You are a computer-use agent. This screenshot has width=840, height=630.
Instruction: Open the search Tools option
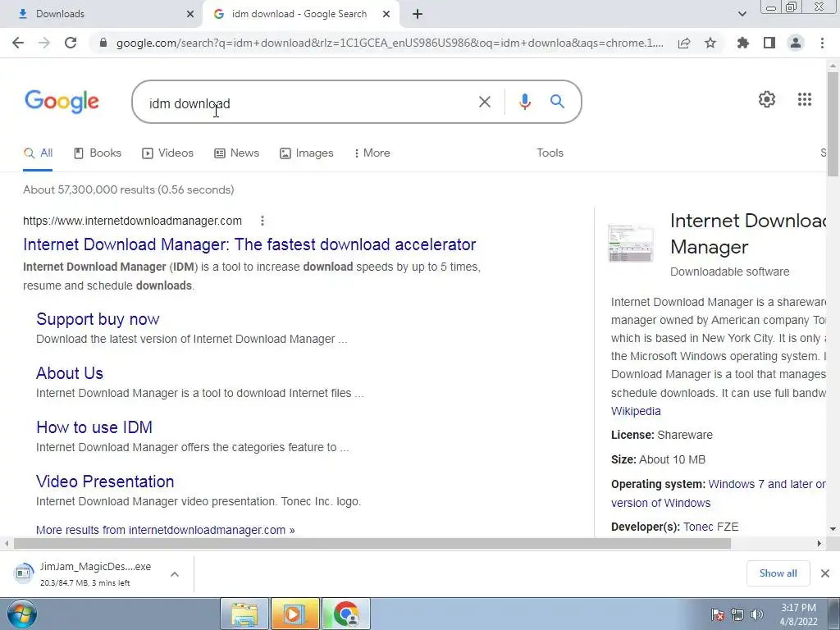pos(550,153)
